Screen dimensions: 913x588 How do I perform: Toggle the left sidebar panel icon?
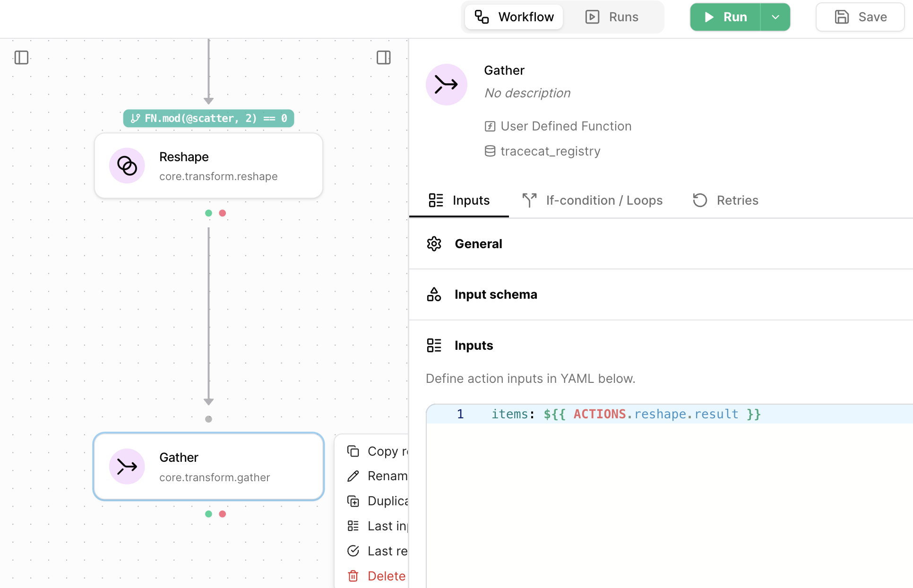[x=21, y=58]
